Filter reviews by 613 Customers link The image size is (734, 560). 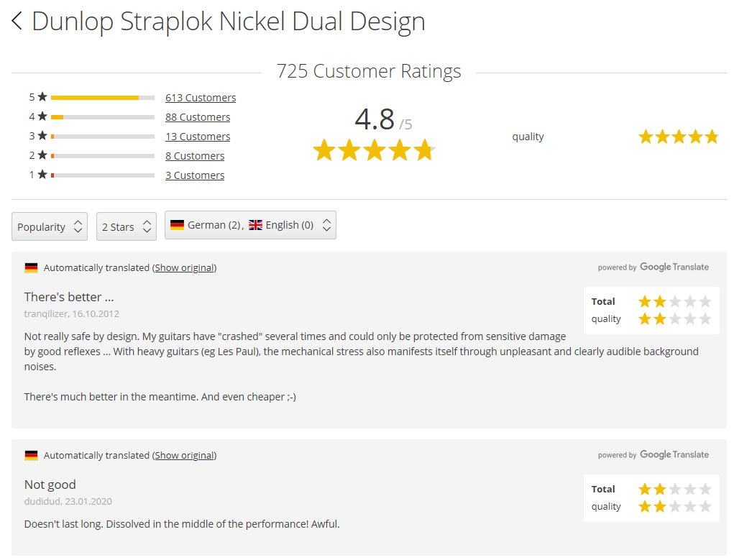(x=201, y=98)
